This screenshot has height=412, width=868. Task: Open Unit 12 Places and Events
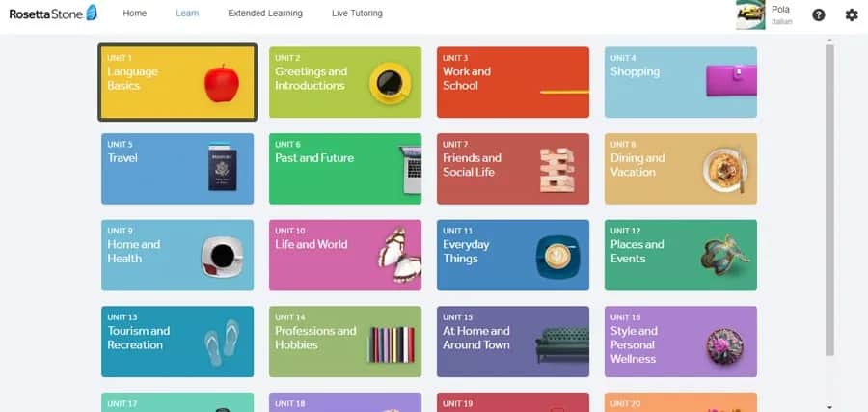click(x=680, y=255)
